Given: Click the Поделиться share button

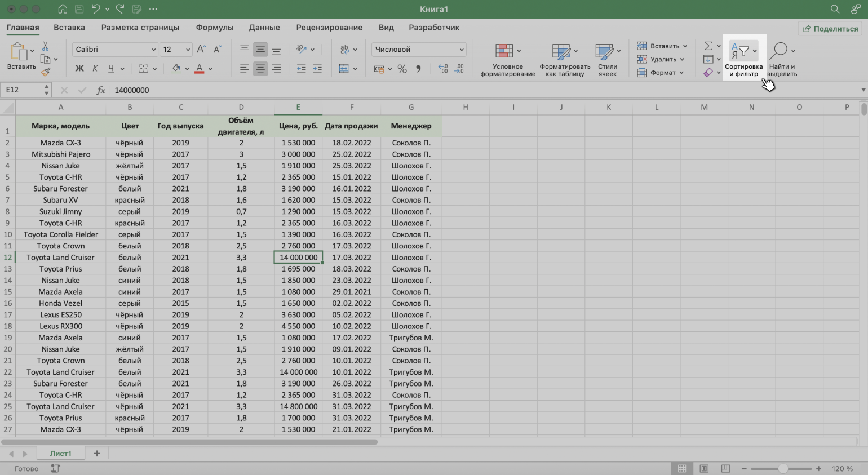Looking at the screenshot, I should [830, 29].
